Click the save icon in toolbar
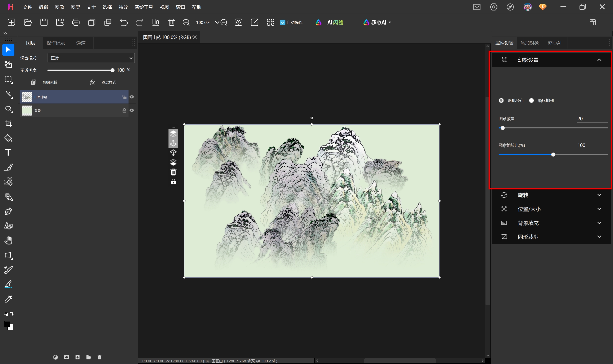The height and width of the screenshot is (364, 613). [x=44, y=22]
